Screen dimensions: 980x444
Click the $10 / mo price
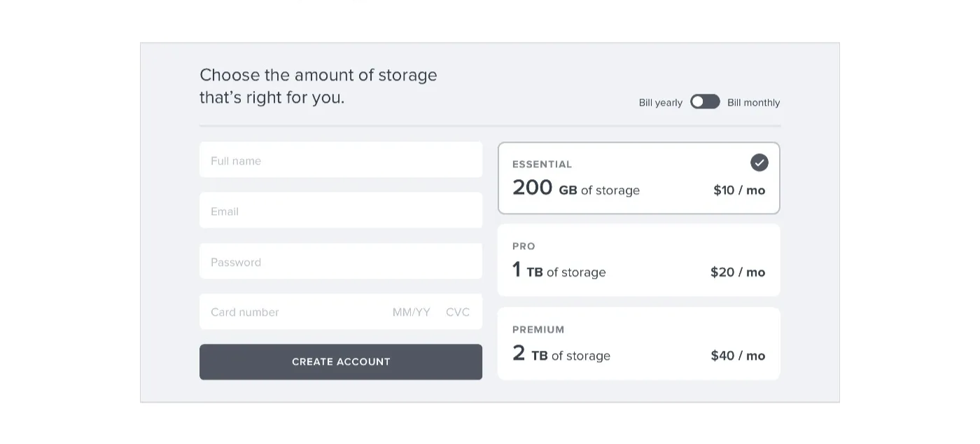tap(738, 190)
